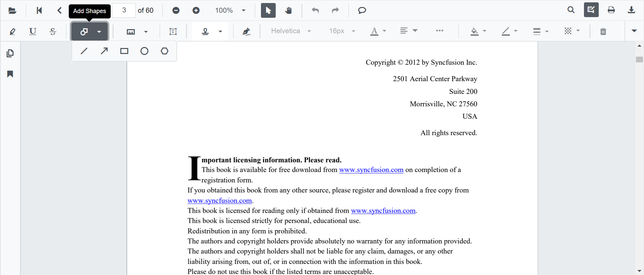This screenshot has width=644, height=275.
Task: Click the Highlight text tool
Action: (x=12, y=32)
